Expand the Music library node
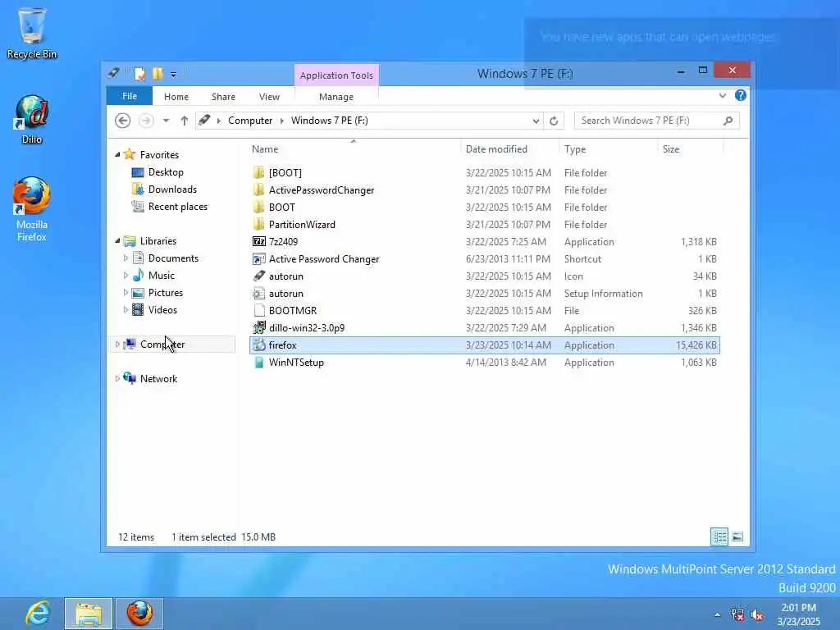 [x=126, y=276]
